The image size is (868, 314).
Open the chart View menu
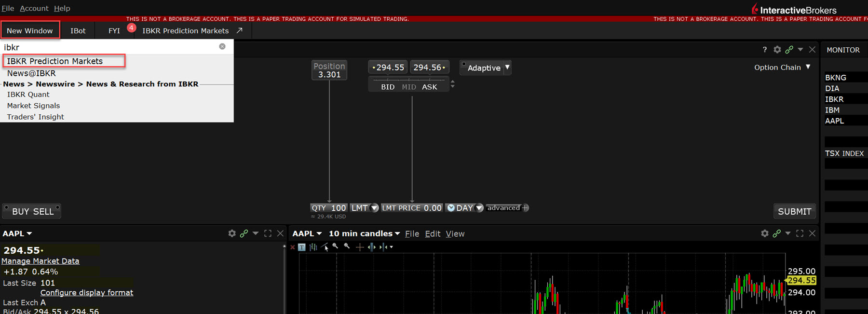[x=455, y=233]
